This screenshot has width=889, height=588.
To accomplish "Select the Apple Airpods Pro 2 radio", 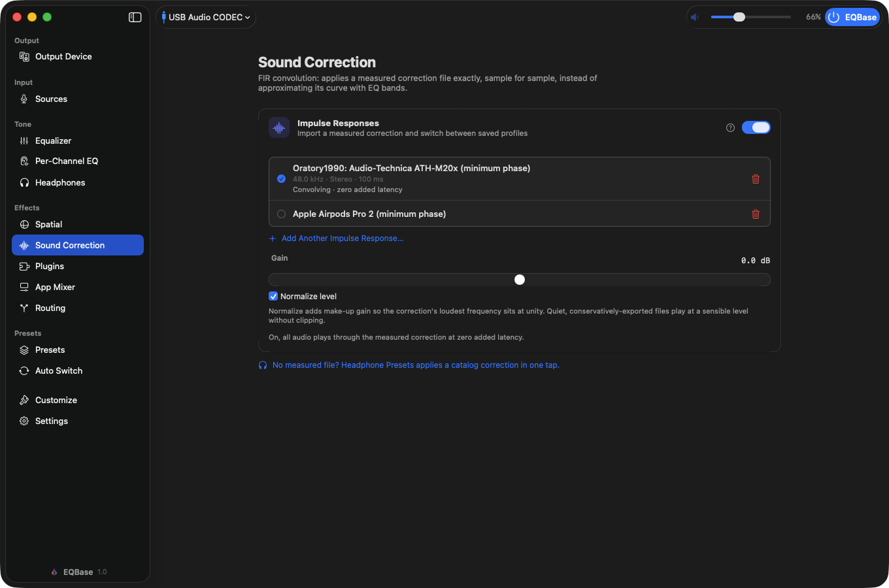I will coord(281,214).
